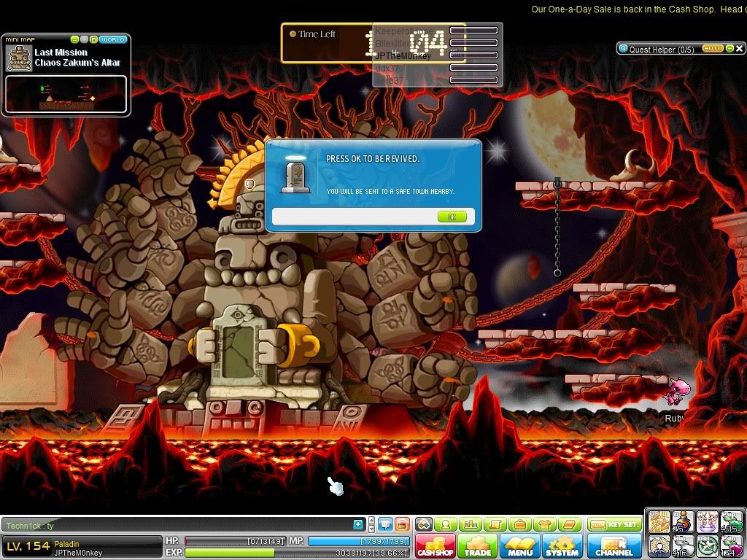747x560 pixels.
Task: Open the Quest scroll icon
Action: click(495, 525)
